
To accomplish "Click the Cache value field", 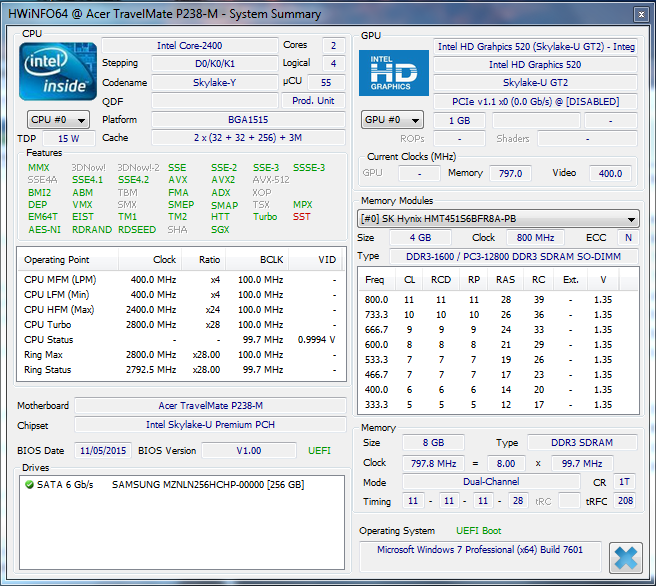I will pos(248,138).
